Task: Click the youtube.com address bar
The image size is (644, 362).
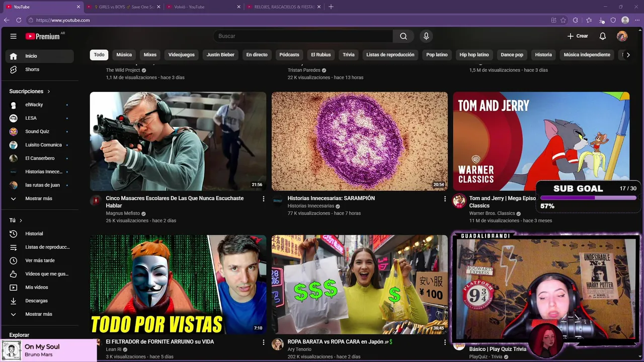Action: [287, 20]
